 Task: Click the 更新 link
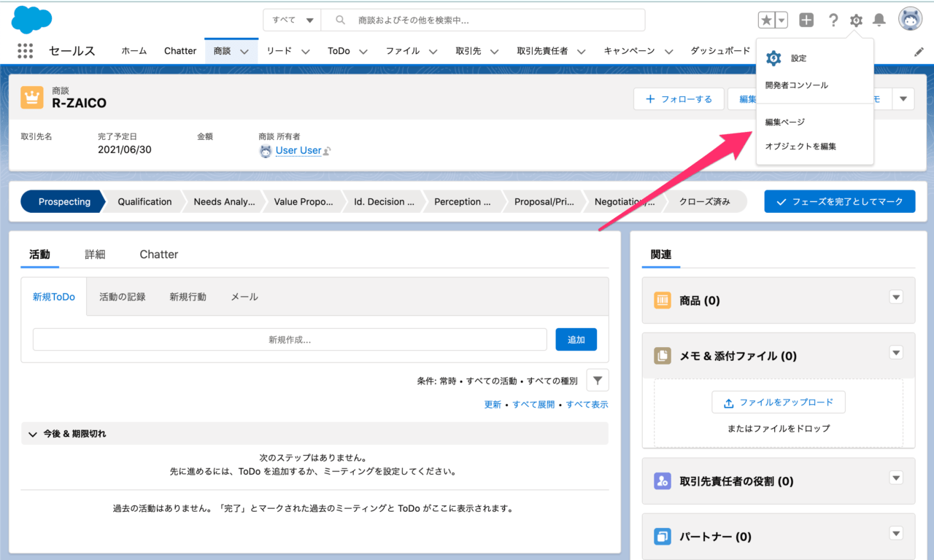click(493, 405)
